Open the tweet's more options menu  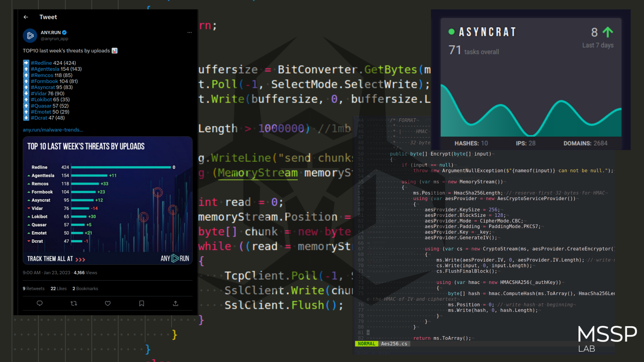tap(190, 33)
